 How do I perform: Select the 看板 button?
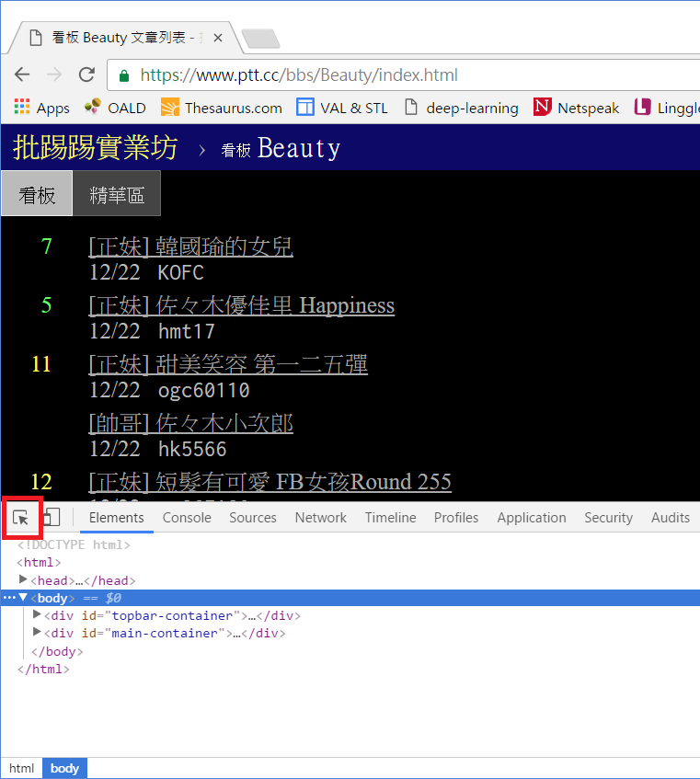pos(37,194)
